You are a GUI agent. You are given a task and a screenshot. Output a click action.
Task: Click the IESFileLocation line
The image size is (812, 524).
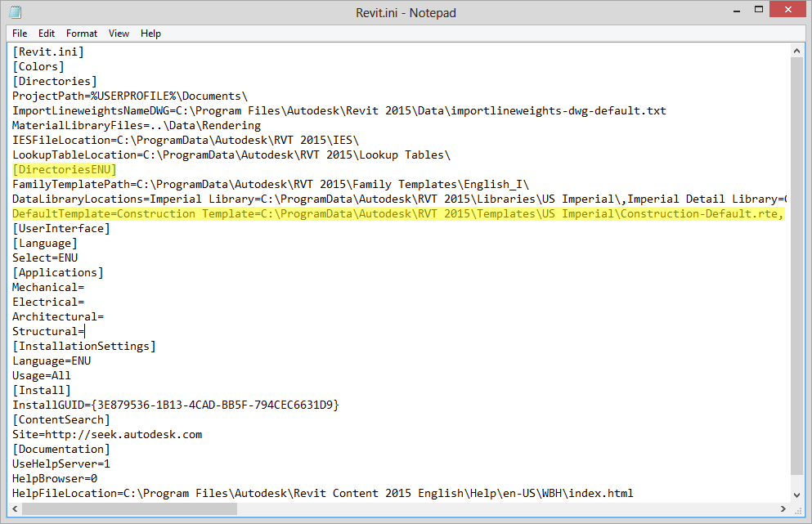[x=186, y=141]
